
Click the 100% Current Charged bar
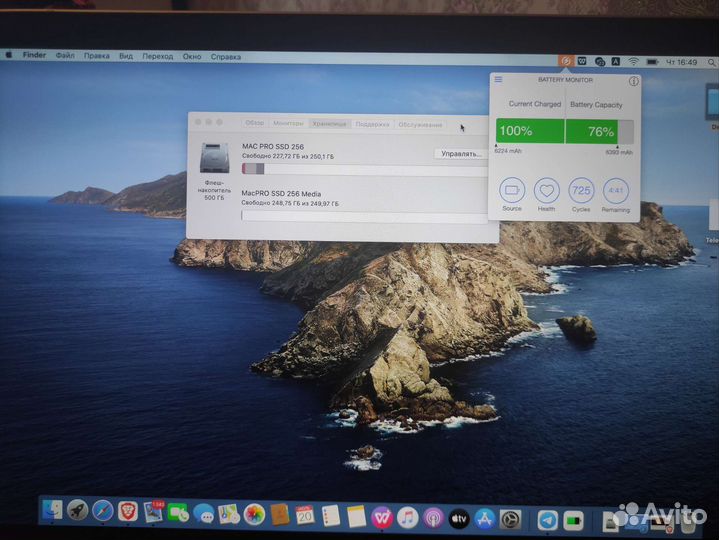click(x=530, y=131)
